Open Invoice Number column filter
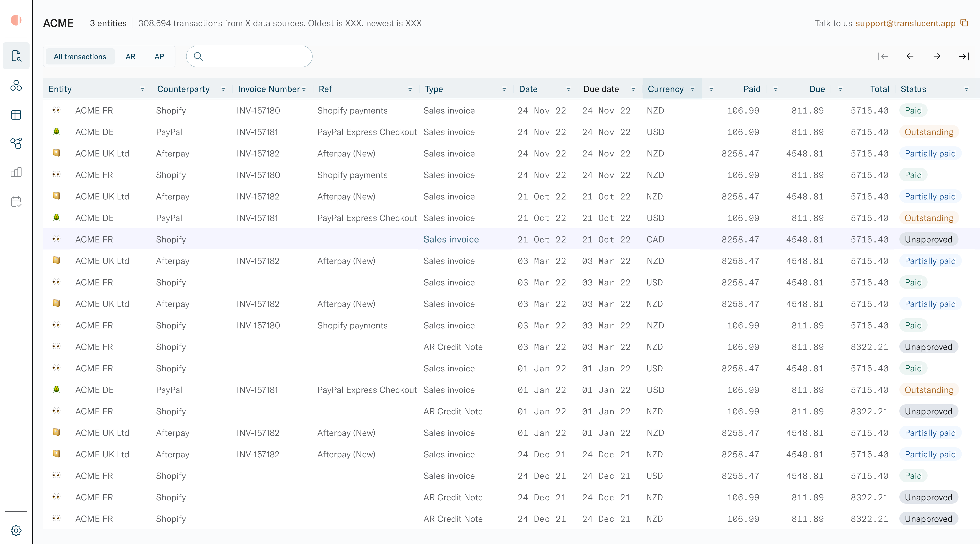 pos(304,89)
